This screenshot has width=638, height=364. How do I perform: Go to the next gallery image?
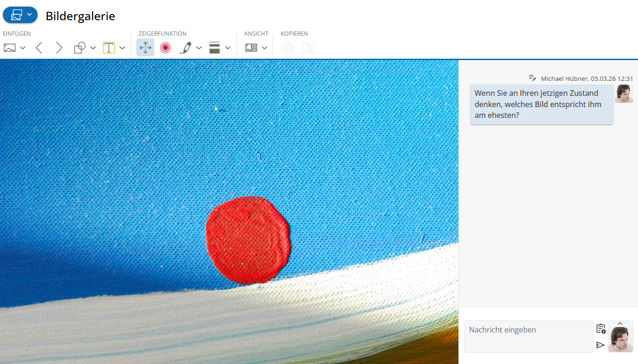59,47
